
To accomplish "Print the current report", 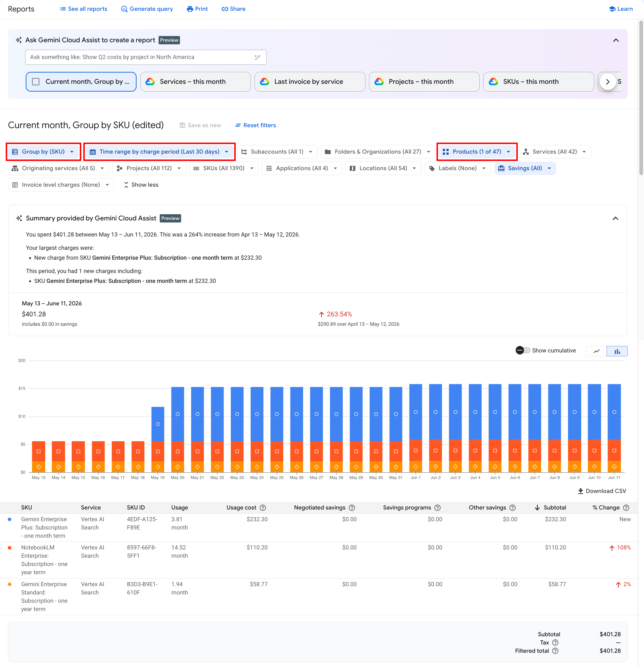I will 197,9.
